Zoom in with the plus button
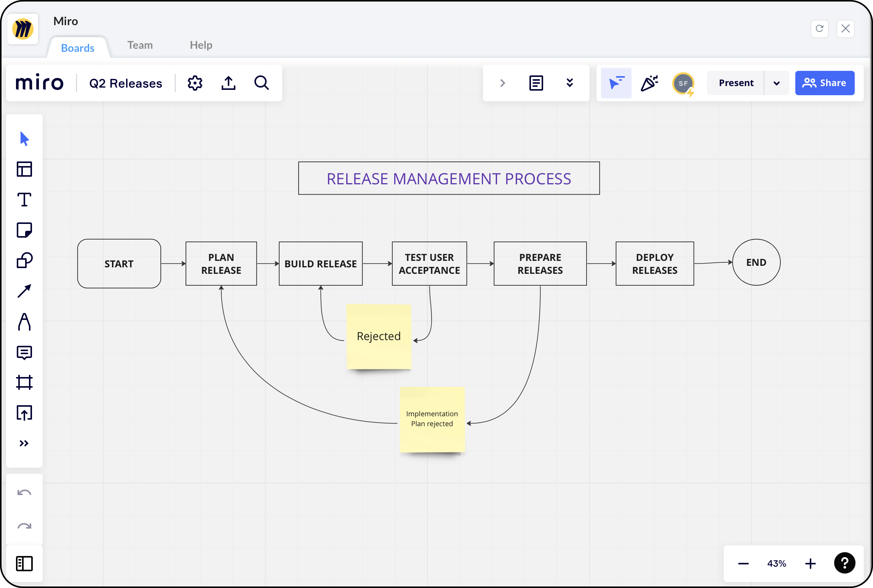The height and width of the screenshot is (588, 873). point(810,563)
